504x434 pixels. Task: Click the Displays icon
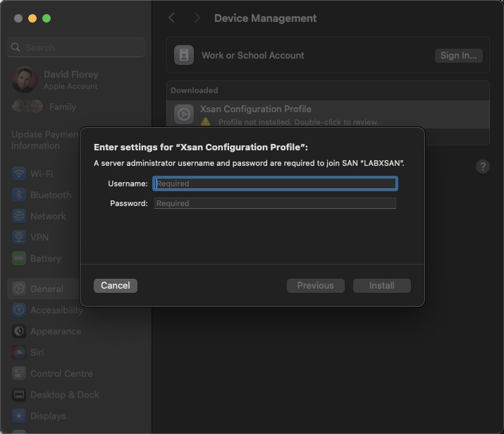pyautogui.click(x=19, y=416)
